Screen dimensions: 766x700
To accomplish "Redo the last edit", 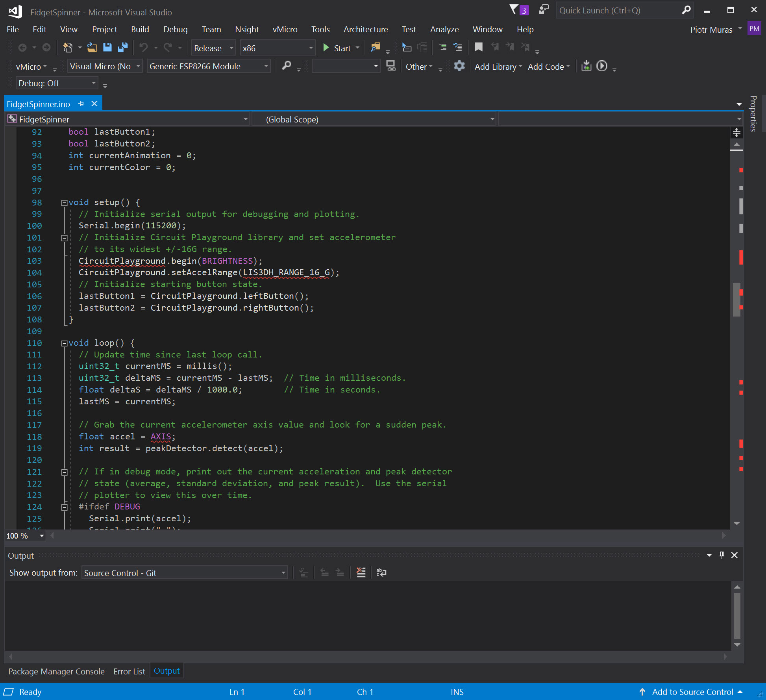I will [x=168, y=47].
